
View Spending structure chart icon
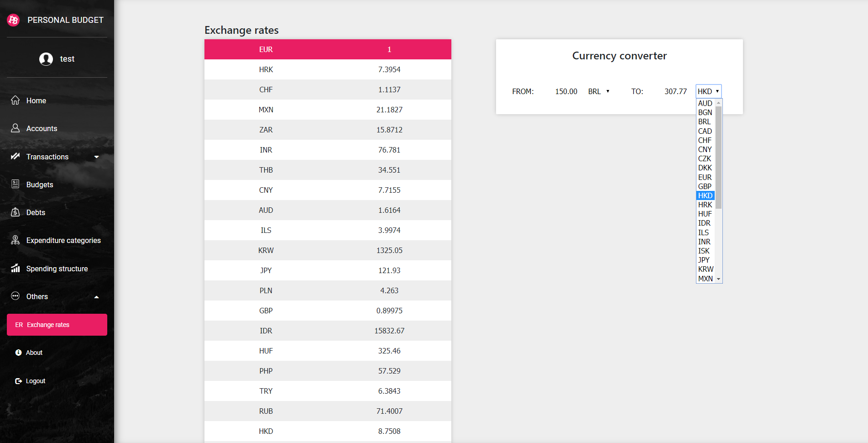(16, 268)
